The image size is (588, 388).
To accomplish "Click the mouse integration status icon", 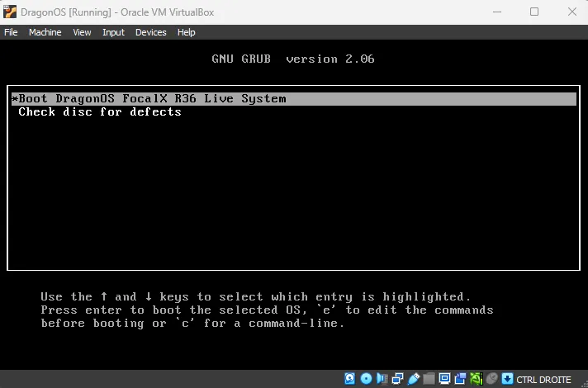I will pyautogui.click(x=491, y=379).
